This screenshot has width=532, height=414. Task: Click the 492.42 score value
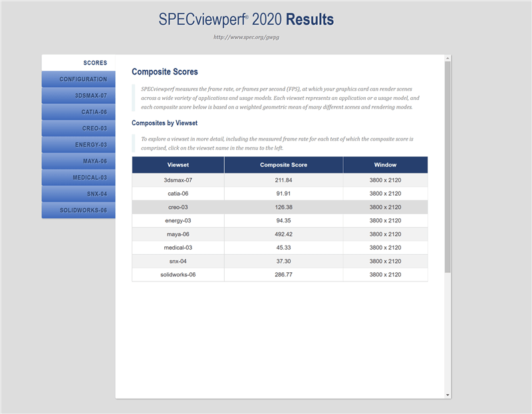pyautogui.click(x=284, y=234)
